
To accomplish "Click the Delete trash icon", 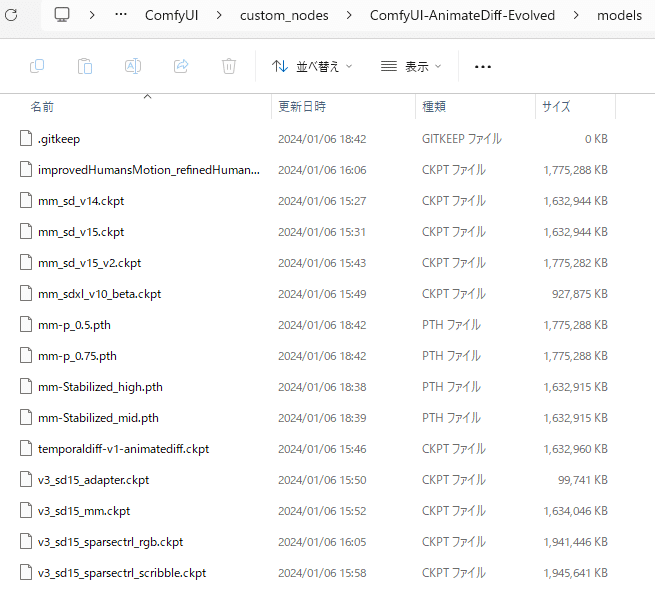I will pyautogui.click(x=229, y=66).
